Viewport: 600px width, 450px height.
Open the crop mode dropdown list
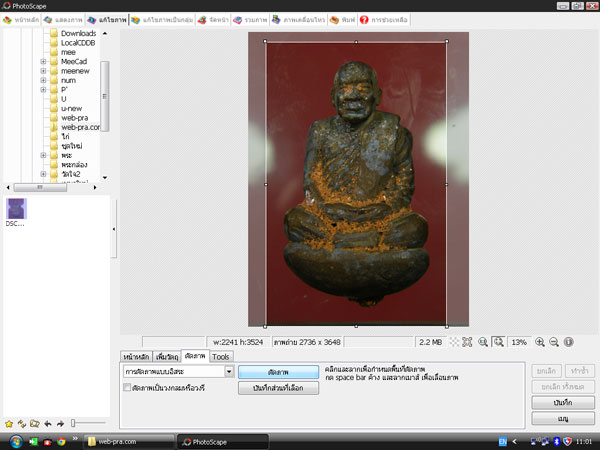(229, 371)
